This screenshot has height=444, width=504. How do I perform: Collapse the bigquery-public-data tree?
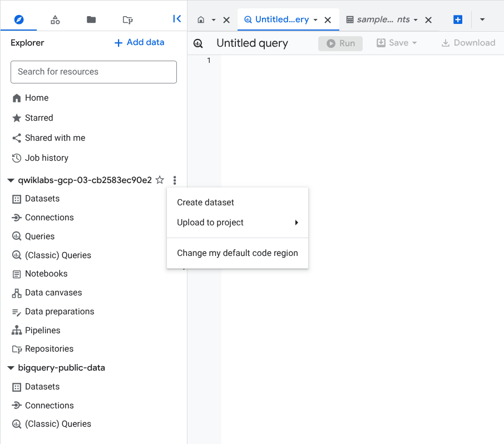click(x=10, y=367)
